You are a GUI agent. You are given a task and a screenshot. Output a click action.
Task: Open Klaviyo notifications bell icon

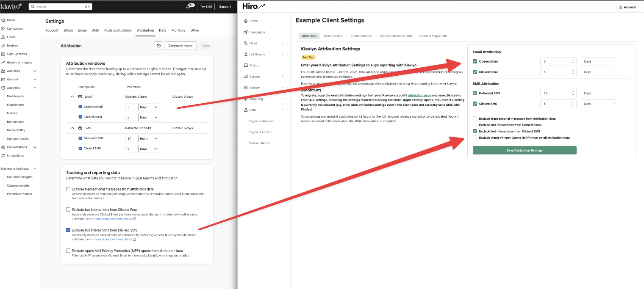coord(189,7)
